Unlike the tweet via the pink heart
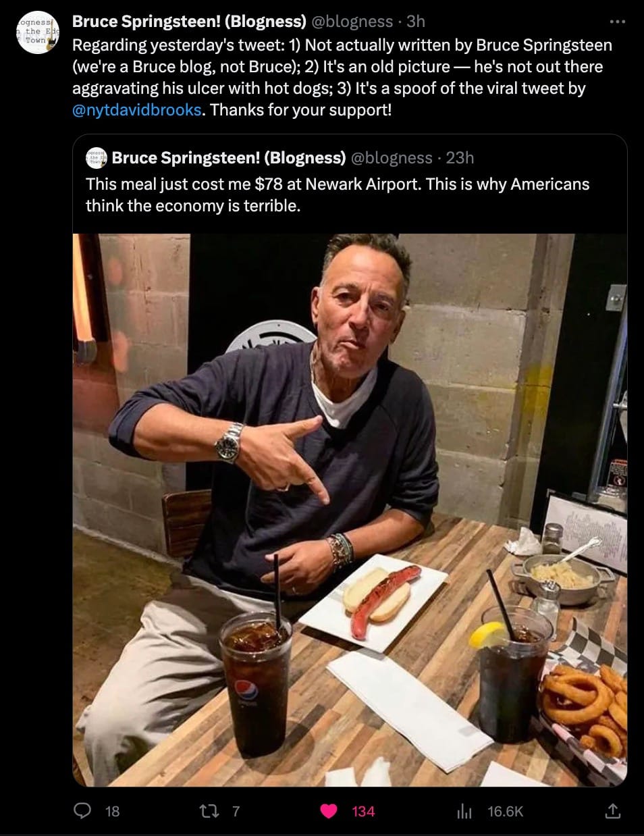 click(x=329, y=810)
